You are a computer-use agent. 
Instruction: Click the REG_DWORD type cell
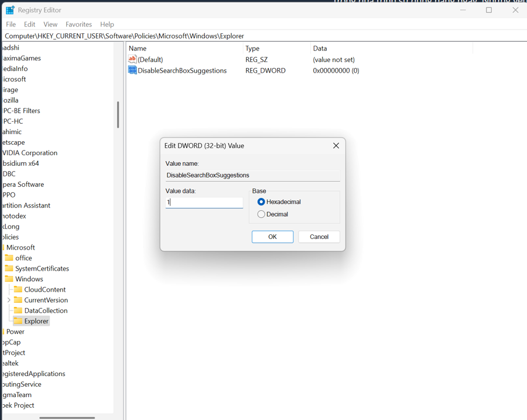point(265,71)
